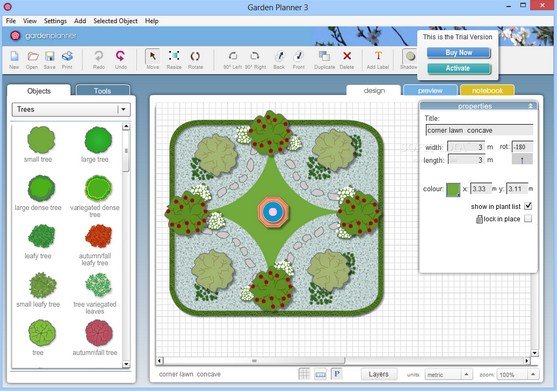Click the y position field 3.11
The width and height of the screenshot is (557, 391).
coord(517,189)
